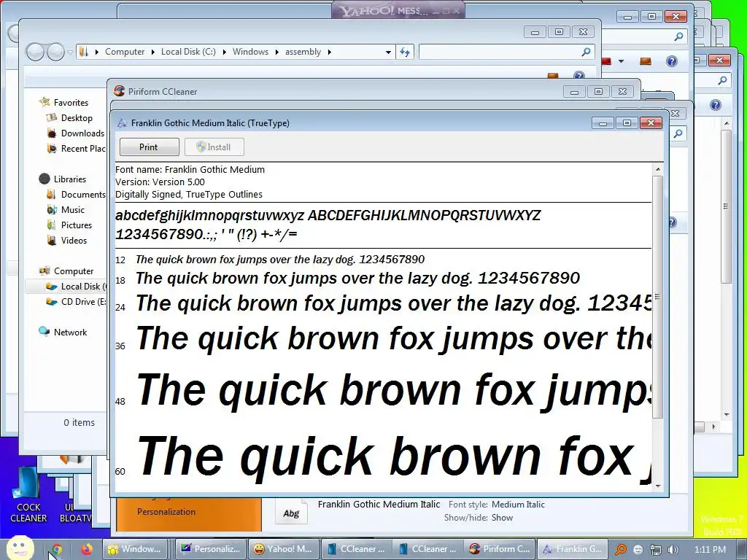Screen dimensions: 747x560
Task: Open the volume speaker tray icon
Action: [x=673, y=550]
